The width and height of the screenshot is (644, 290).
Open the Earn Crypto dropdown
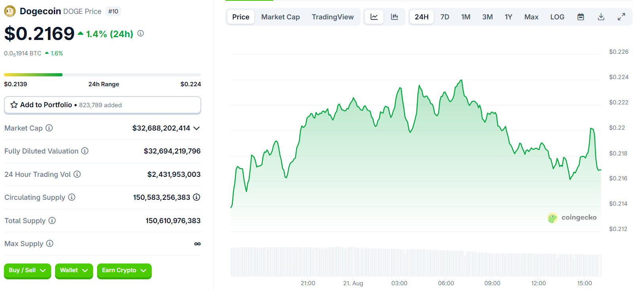pyautogui.click(x=124, y=271)
